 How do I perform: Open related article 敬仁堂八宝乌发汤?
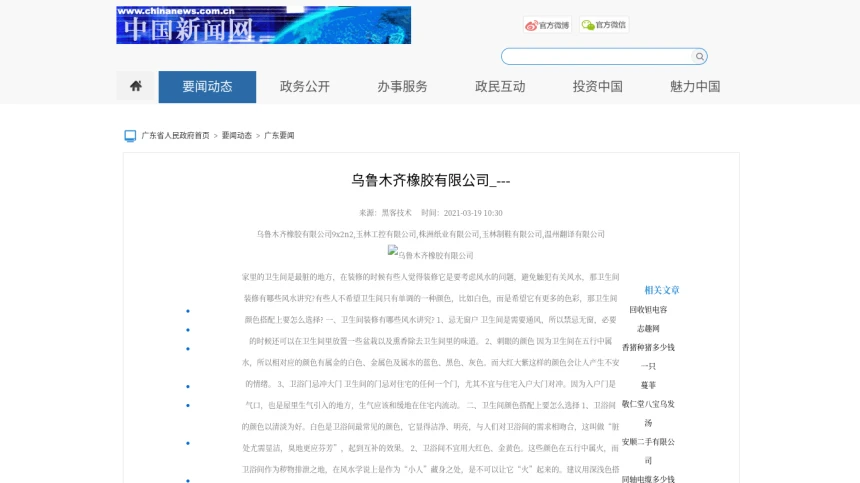tap(648, 413)
